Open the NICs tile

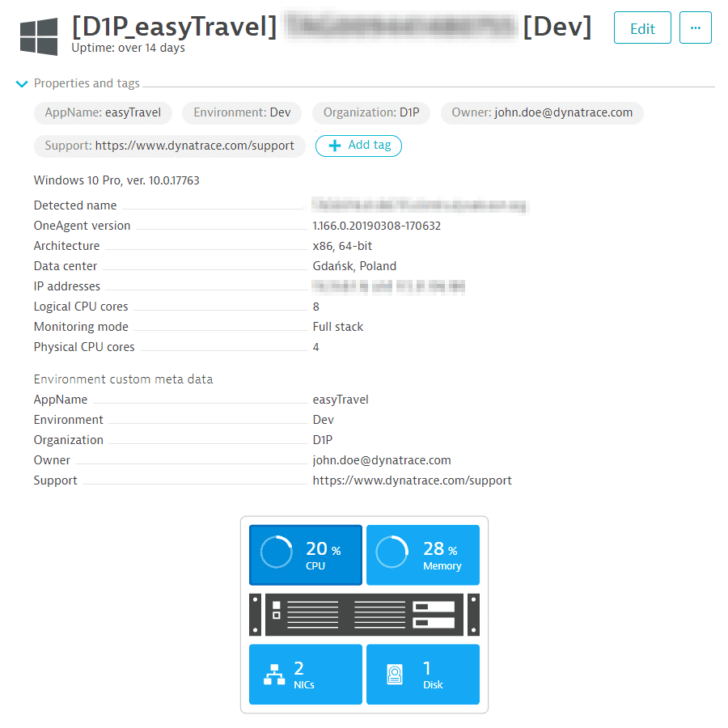click(306, 675)
